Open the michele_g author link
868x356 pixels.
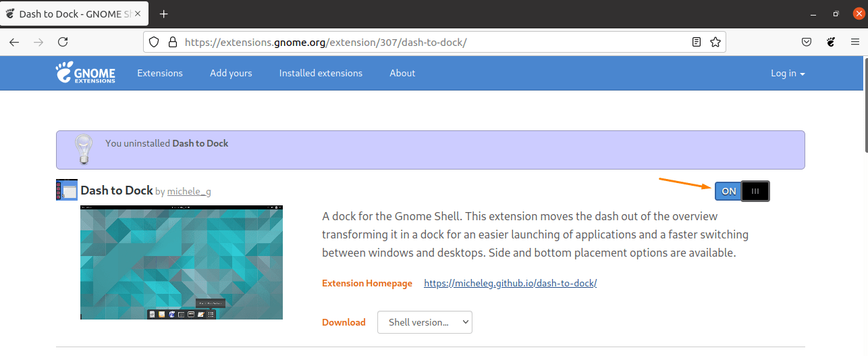[189, 192]
